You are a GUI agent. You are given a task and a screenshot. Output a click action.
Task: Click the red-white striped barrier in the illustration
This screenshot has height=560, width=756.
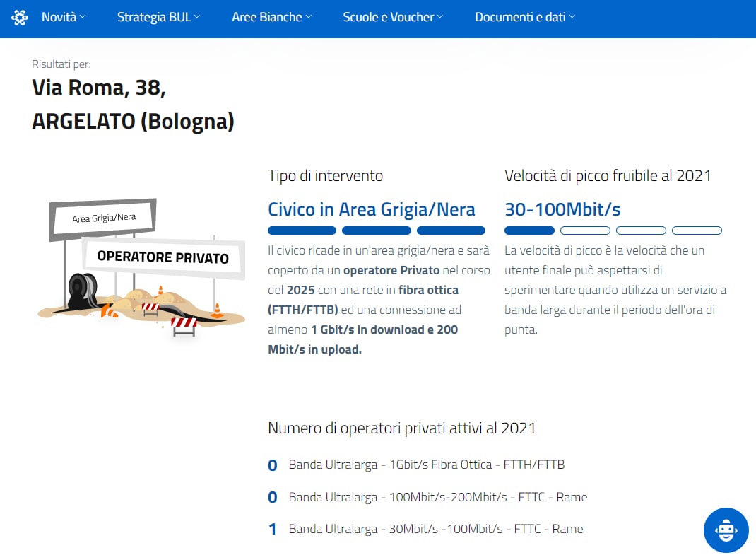tap(184, 322)
